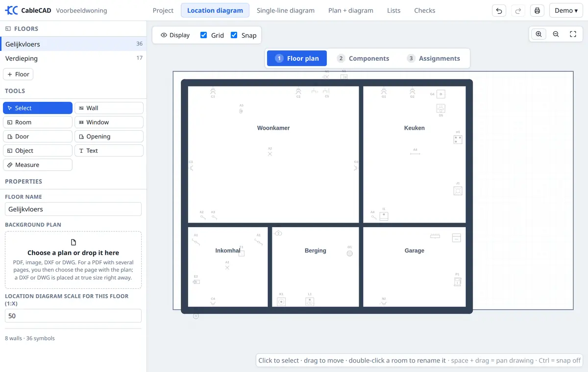588x372 pixels.
Task: Activate the Window tool
Action: coord(109,122)
